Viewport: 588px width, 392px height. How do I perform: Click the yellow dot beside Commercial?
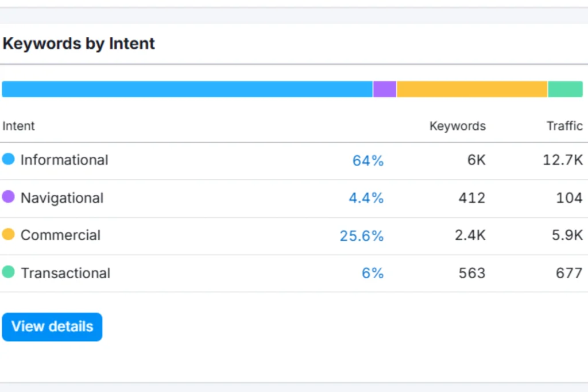[8, 235]
